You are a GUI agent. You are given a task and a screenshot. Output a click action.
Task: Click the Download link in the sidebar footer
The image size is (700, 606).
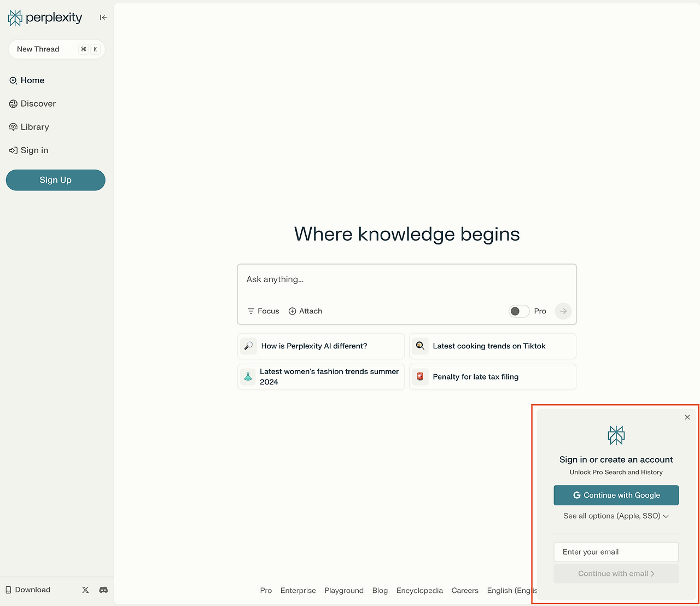(x=28, y=590)
